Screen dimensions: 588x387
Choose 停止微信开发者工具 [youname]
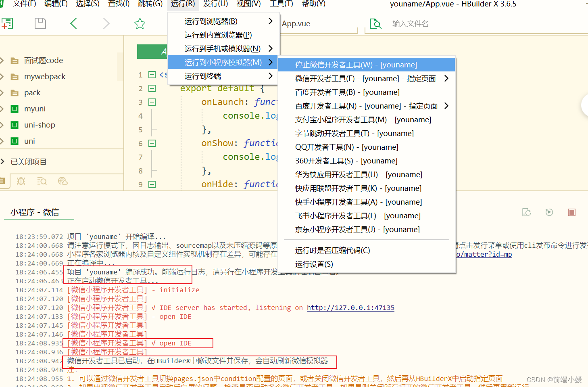click(x=367, y=65)
